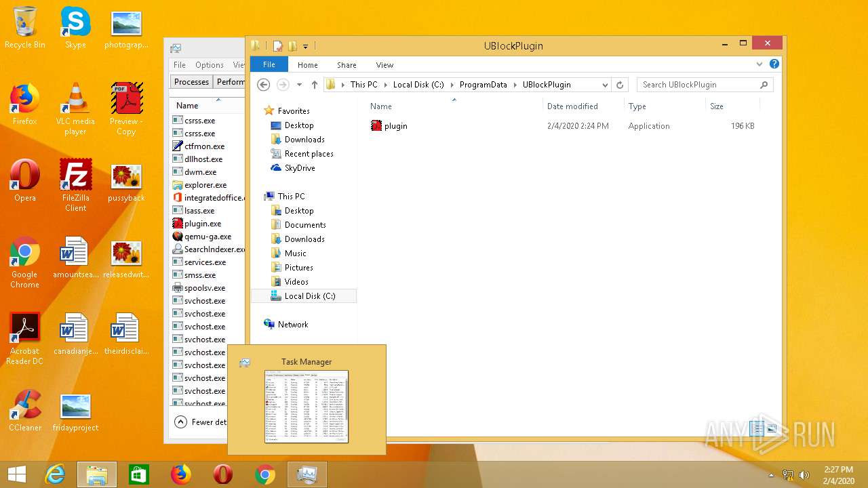Viewport: 868px width, 488px height.
Task: Open Firefox from the taskbar
Action: [181, 474]
